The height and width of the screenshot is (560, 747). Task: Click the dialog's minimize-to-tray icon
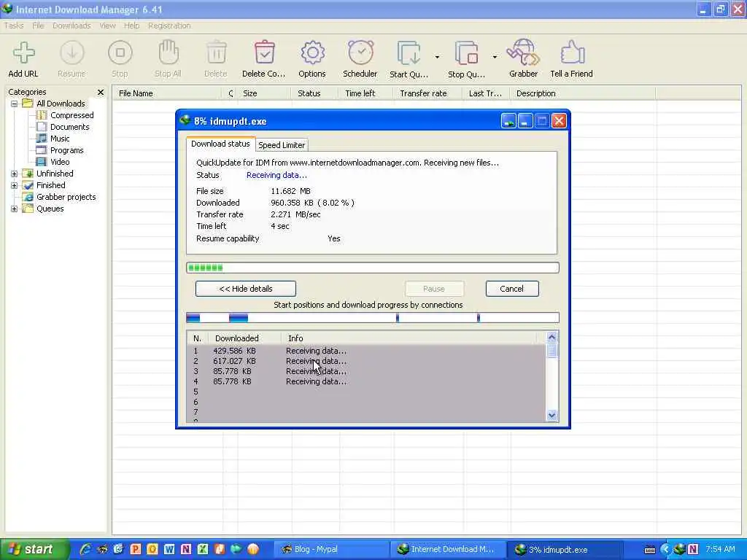tap(508, 122)
